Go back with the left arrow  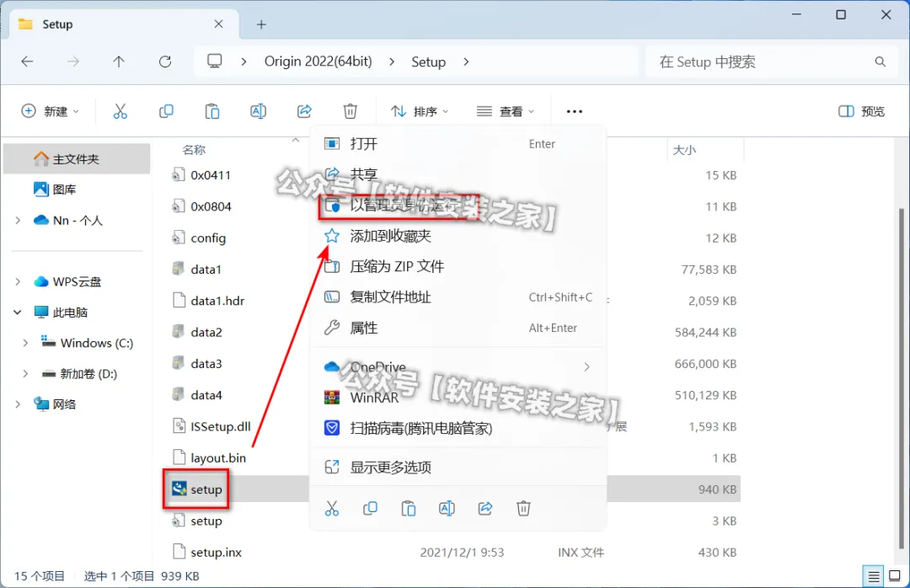[27, 61]
